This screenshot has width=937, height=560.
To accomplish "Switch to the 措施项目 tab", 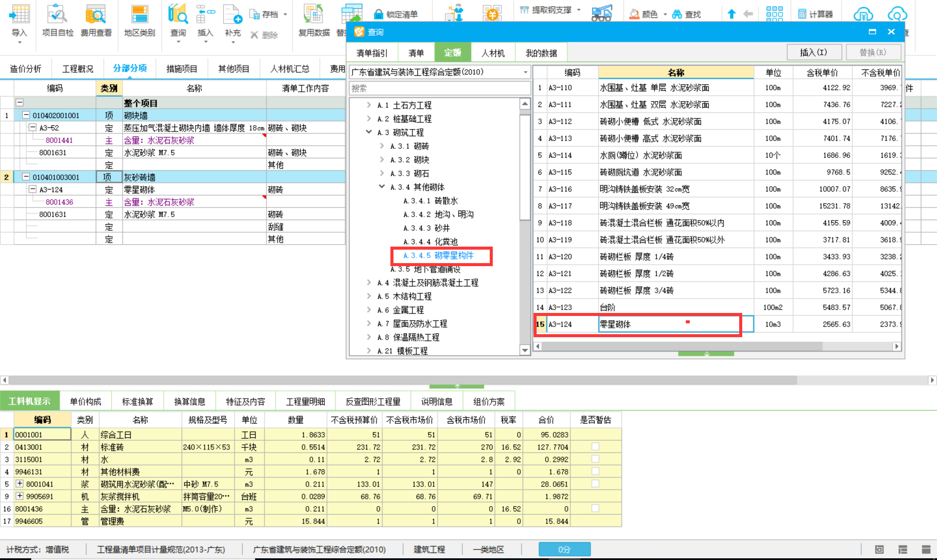I will pos(182,68).
